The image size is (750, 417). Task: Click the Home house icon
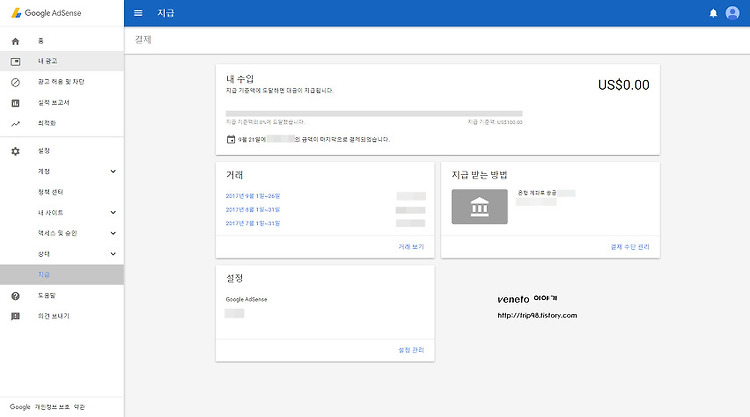point(15,41)
